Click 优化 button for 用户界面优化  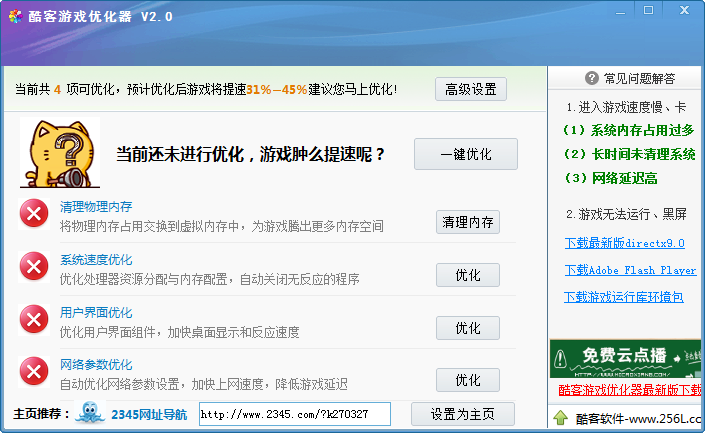point(468,328)
